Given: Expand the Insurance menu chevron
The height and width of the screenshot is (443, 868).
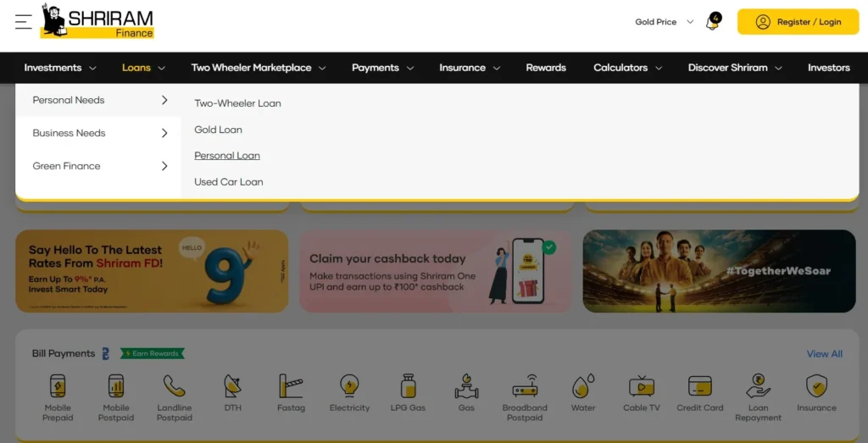Looking at the screenshot, I should 497,68.
